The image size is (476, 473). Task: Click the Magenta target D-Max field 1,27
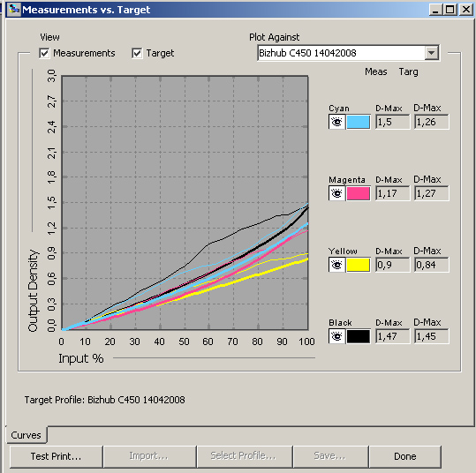coord(431,193)
